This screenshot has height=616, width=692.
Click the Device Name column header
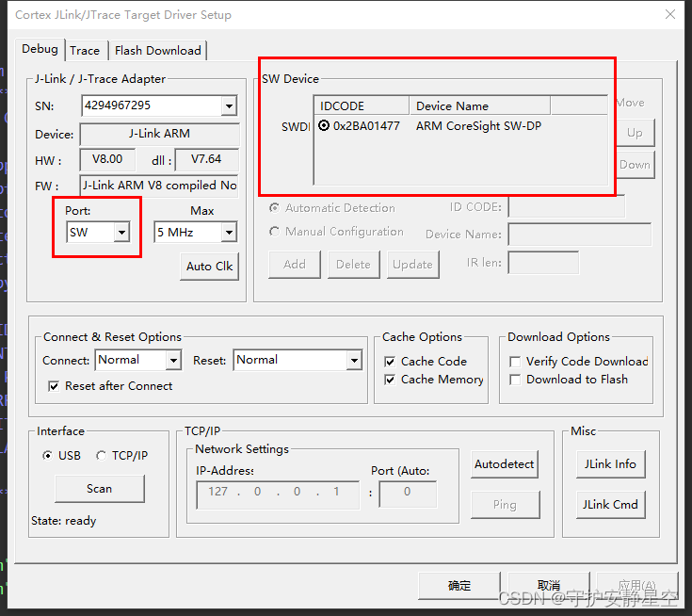[x=480, y=106]
